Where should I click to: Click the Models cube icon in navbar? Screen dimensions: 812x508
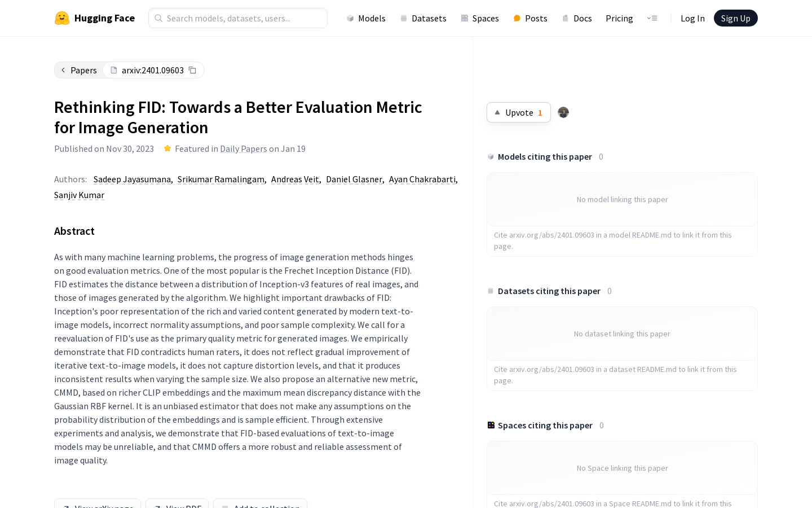coord(350,18)
